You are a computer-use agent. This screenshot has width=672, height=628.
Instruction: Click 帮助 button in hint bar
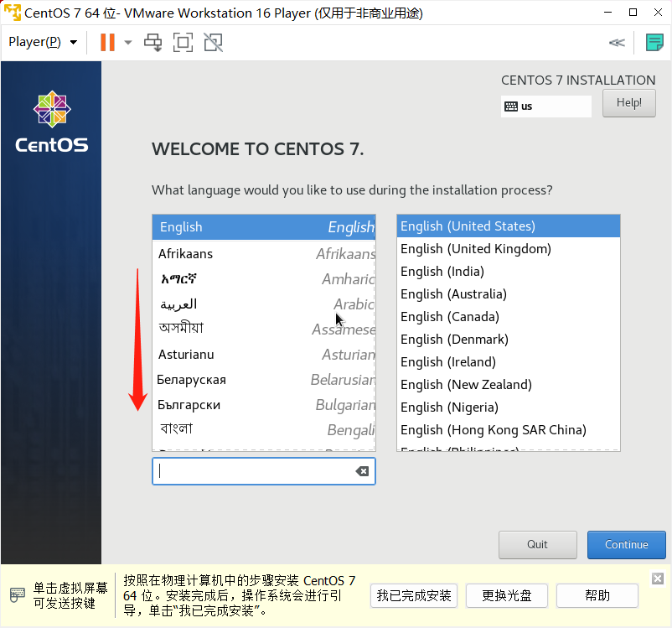(597, 596)
